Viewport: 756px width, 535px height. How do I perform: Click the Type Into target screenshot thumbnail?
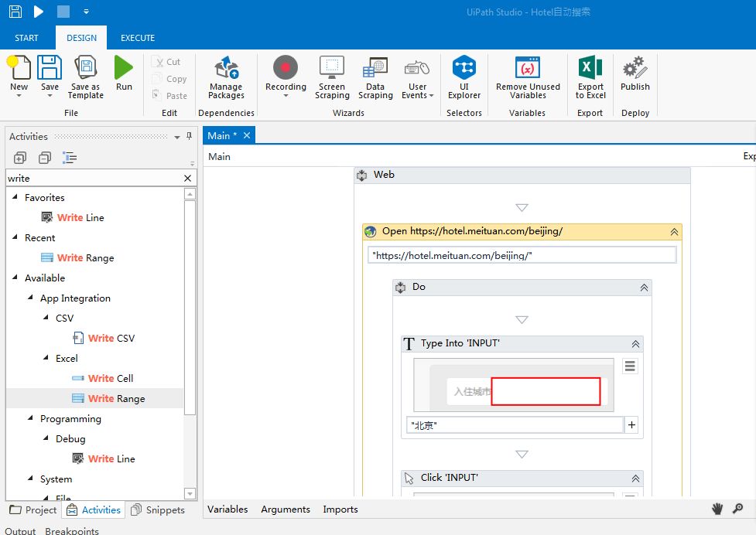click(514, 385)
